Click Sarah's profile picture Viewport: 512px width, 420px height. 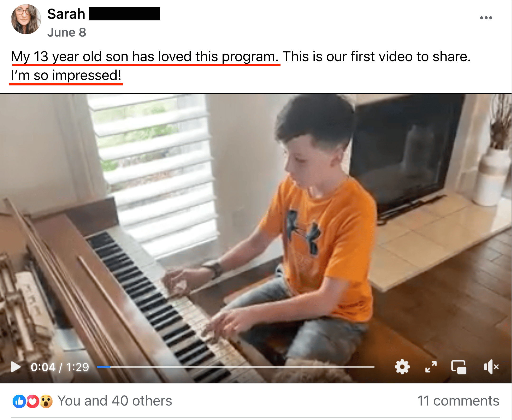pyautogui.click(x=26, y=19)
